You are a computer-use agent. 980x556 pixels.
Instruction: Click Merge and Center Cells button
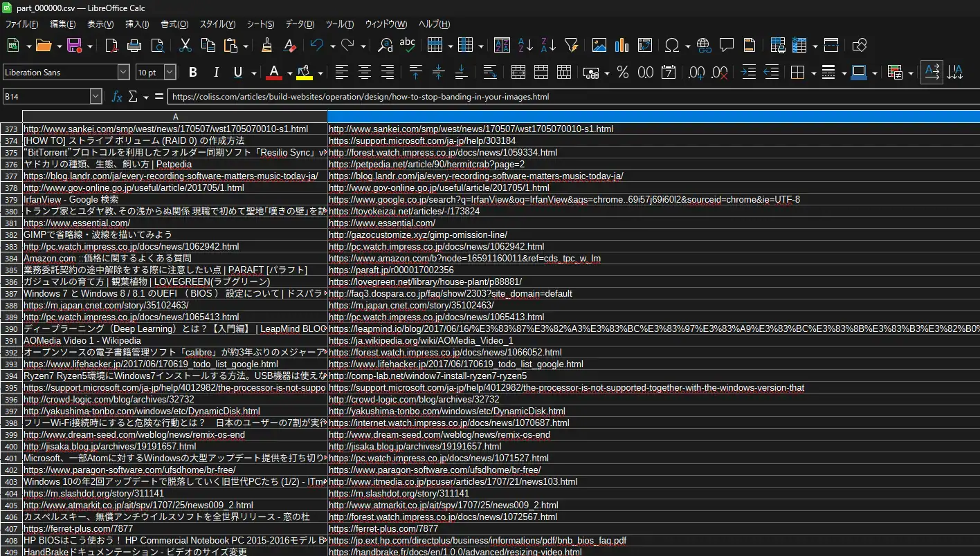[518, 72]
